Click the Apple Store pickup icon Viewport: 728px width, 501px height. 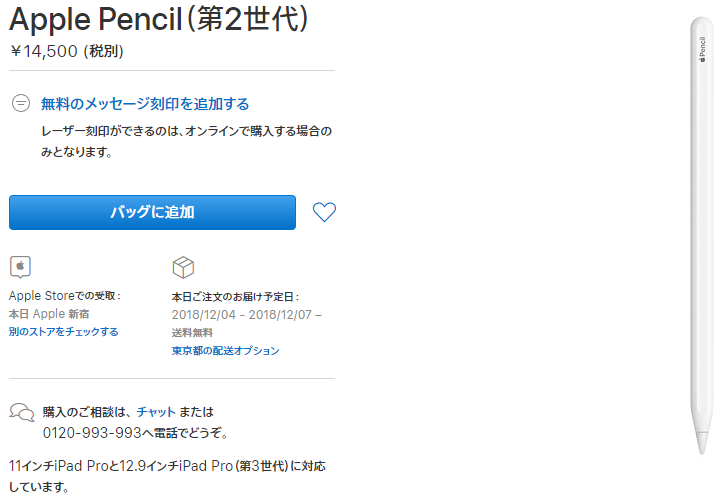pyautogui.click(x=20, y=266)
